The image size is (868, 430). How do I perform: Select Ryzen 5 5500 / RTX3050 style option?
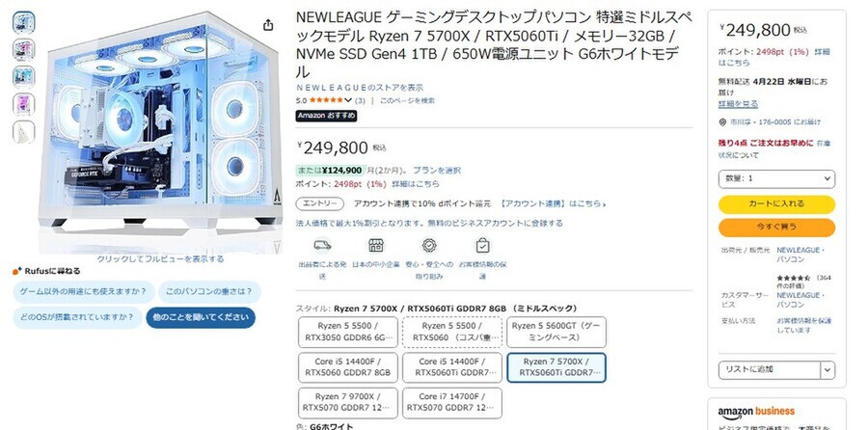tap(348, 332)
